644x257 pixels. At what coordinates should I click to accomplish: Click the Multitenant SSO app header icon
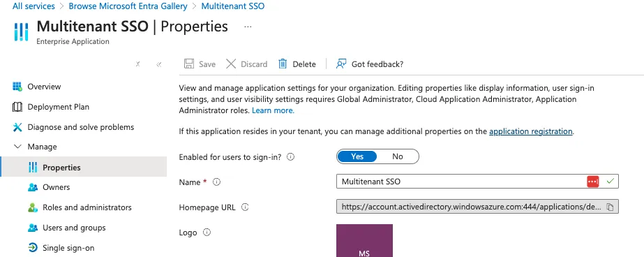22,32
